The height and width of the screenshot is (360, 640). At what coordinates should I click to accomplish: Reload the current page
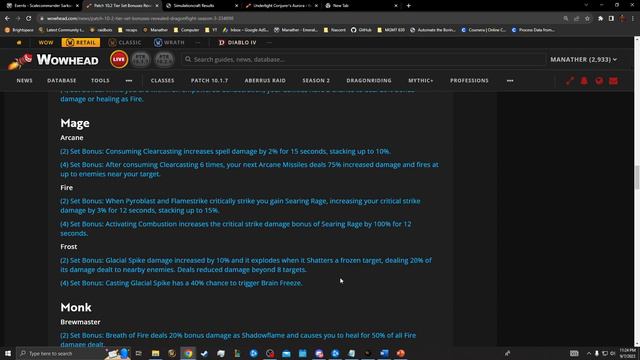(x=29, y=18)
